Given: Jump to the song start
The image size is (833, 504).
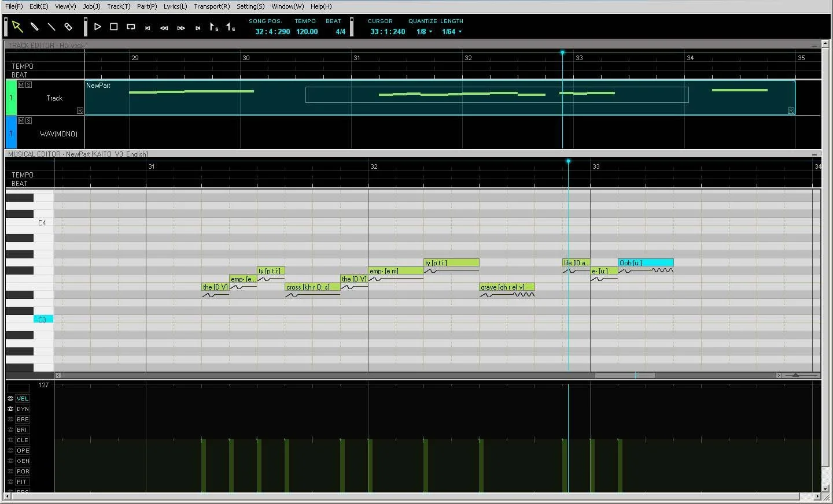Looking at the screenshot, I should click(x=148, y=27).
